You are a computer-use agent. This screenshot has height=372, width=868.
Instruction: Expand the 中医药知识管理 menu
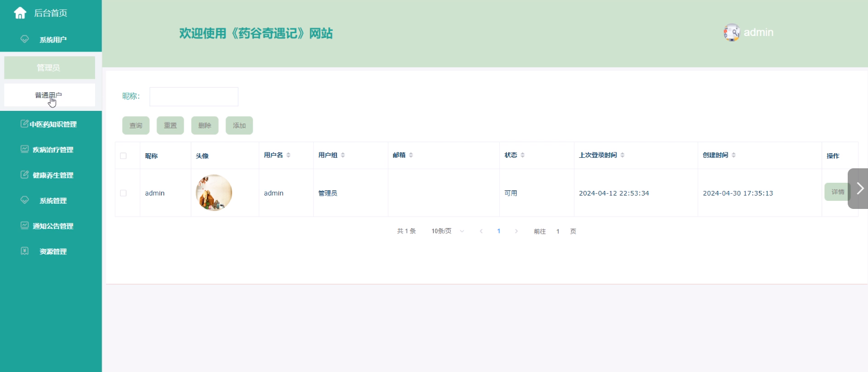[50, 124]
